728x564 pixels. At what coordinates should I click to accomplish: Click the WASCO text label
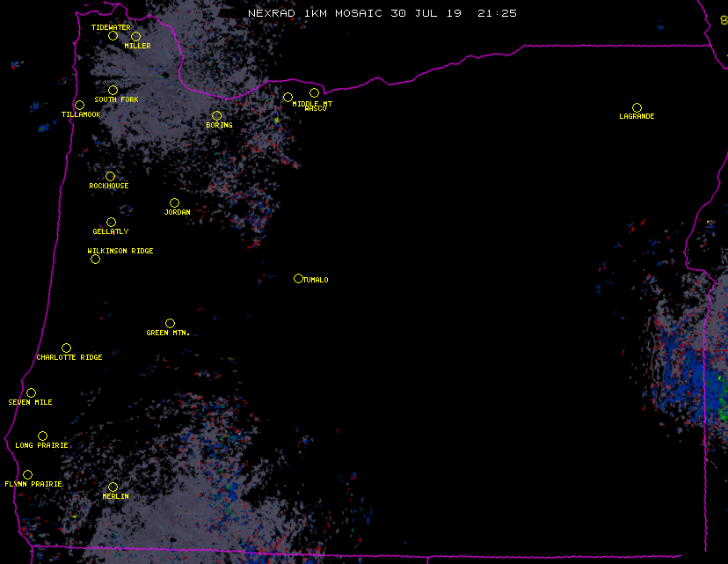(x=315, y=109)
